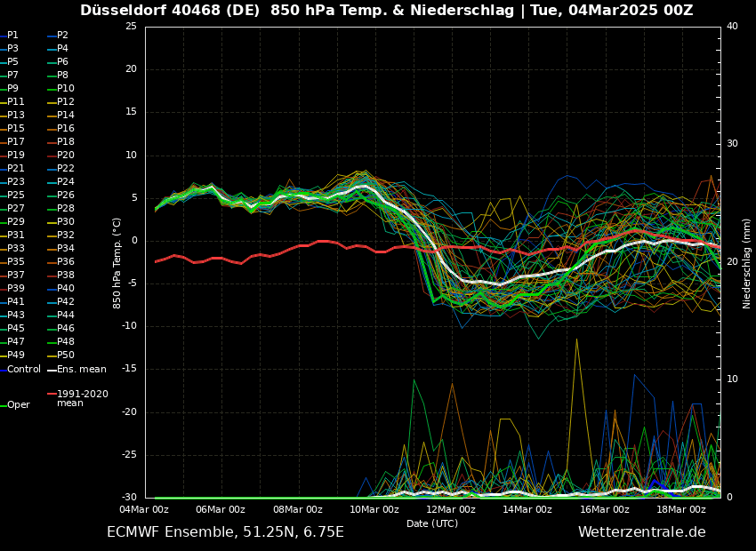This screenshot has height=551, width=756.
Task: Click the 850 hPa Temp. axis label
Action: coord(117,263)
